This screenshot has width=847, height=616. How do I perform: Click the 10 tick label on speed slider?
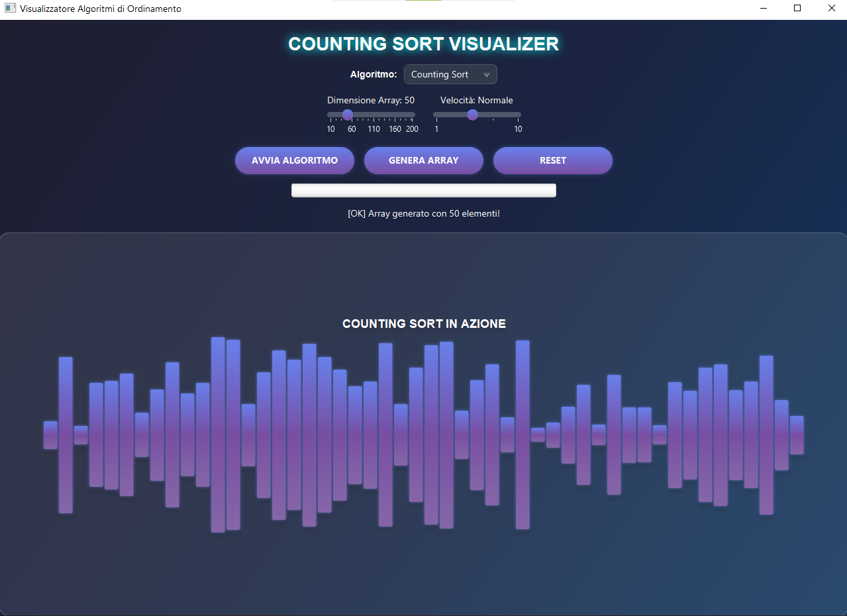tap(518, 129)
